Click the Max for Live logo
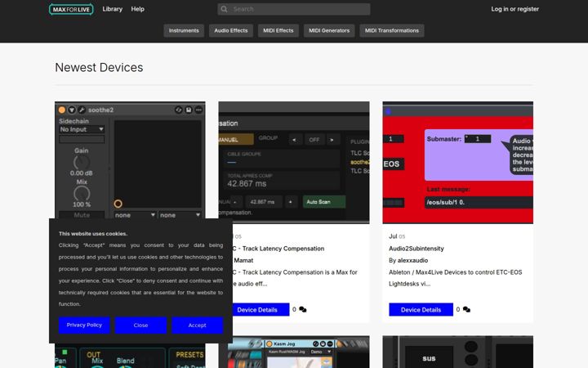 pos(71,9)
